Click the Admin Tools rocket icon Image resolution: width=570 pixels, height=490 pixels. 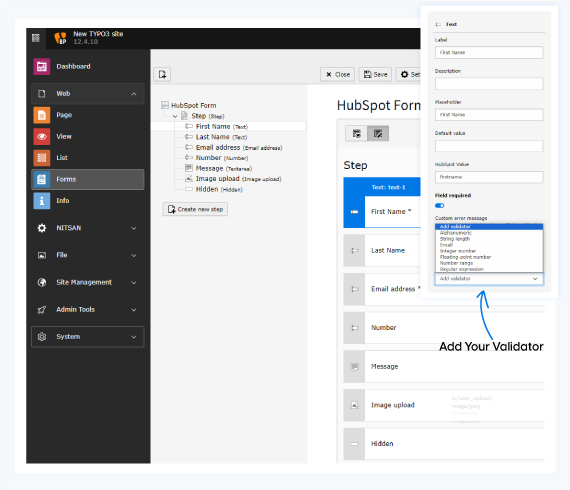coord(42,310)
